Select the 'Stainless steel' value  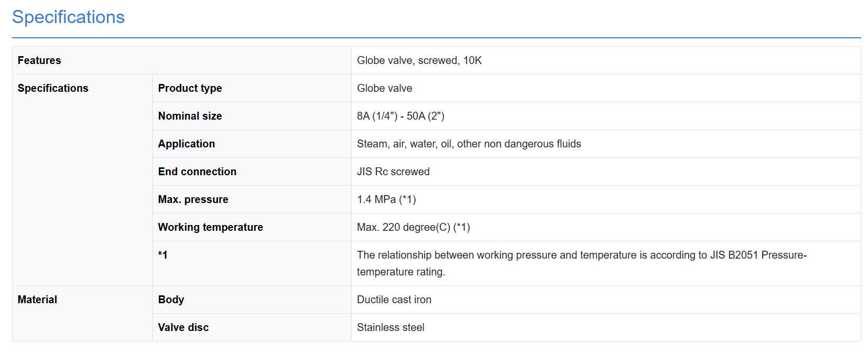pyautogui.click(x=390, y=327)
